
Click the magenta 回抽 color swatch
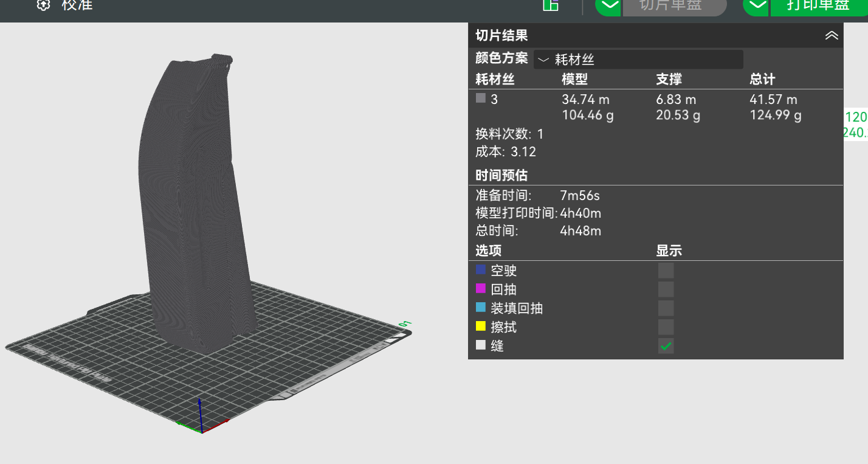tap(481, 288)
